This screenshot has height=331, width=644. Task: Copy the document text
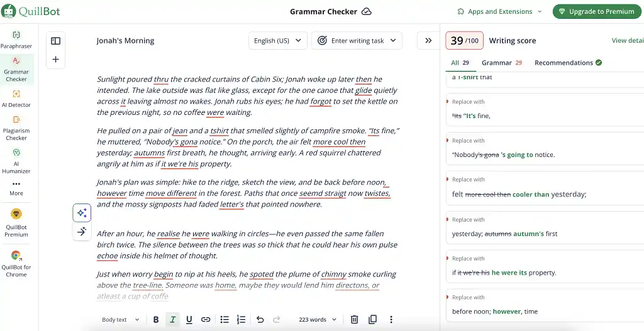tap(372, 320)
